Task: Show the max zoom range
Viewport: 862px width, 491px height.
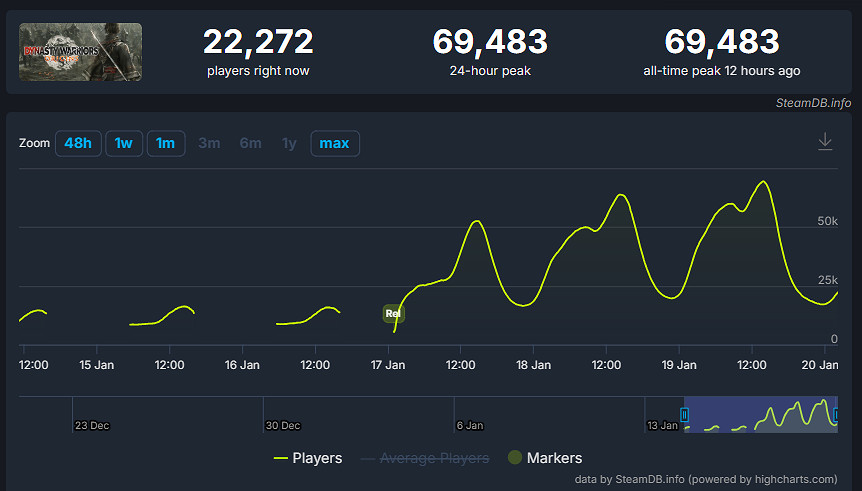Action: pyautogui.click(x=334, y=143)
